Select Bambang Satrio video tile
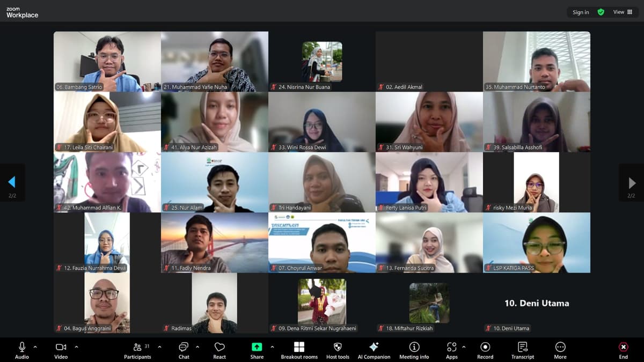This screenshot has width=644, height=362. 107,61
